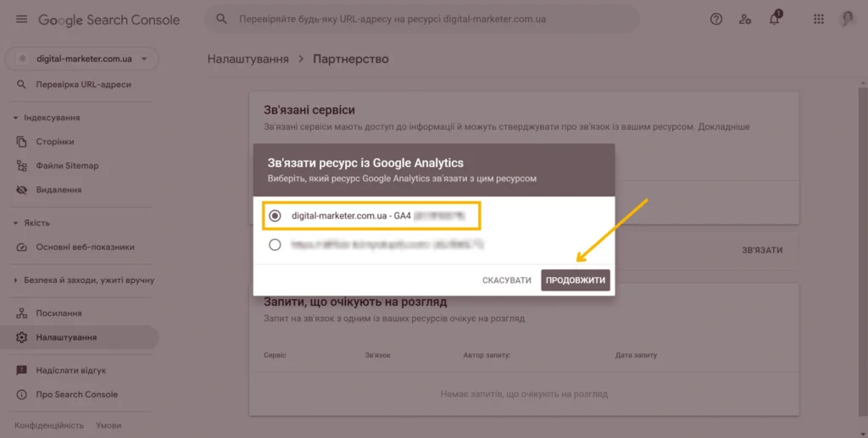Open Файли Sitemap in the sidebar

(67, 165)
